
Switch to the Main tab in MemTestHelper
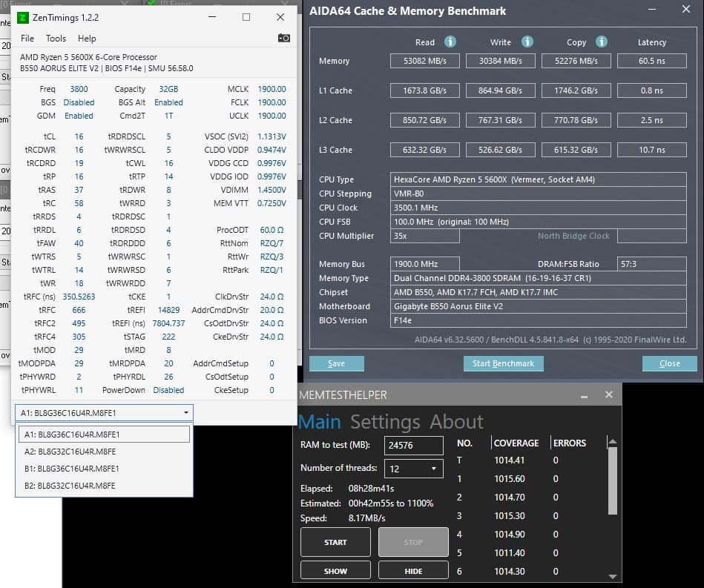click(319, 422)
